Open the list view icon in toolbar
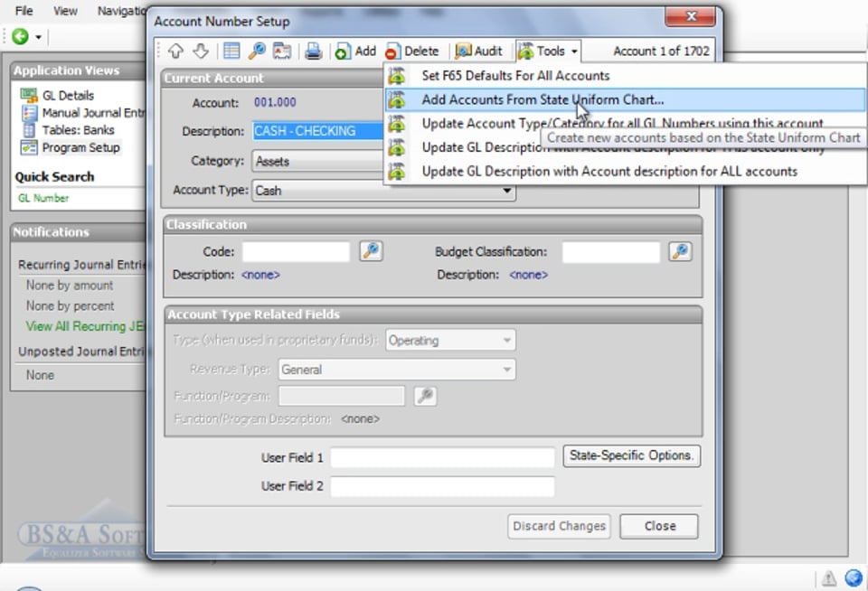Screen dimensions: 868x591 (231, 51)
